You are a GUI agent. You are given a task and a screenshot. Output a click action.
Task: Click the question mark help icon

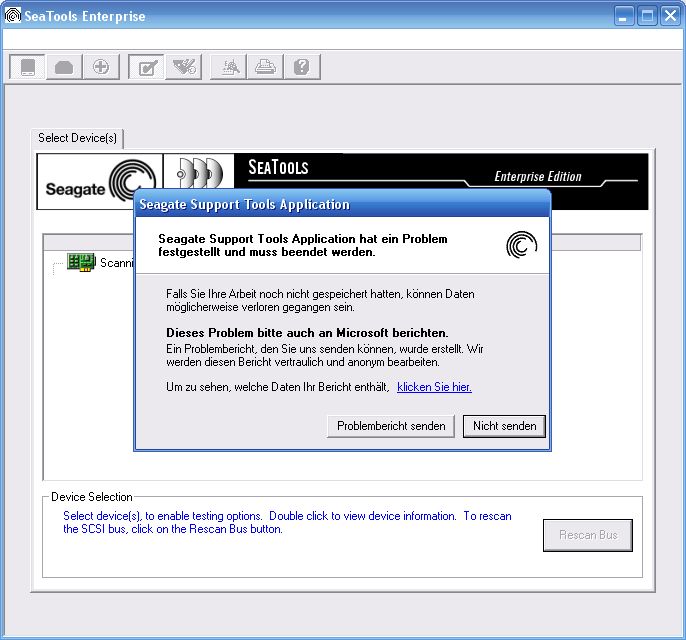pos(302,67)
